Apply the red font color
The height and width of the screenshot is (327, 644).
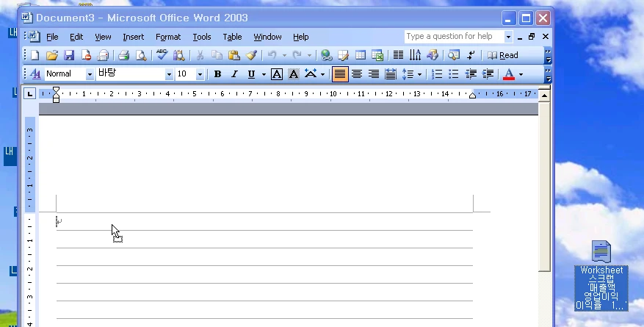click(509, 74)
